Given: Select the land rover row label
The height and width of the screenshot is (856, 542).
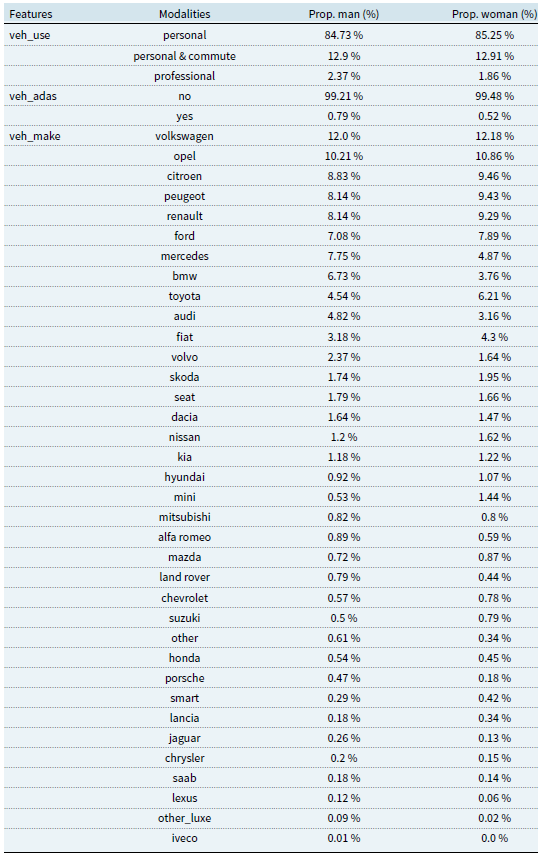Looking at the screenshot, I should 184,577.
